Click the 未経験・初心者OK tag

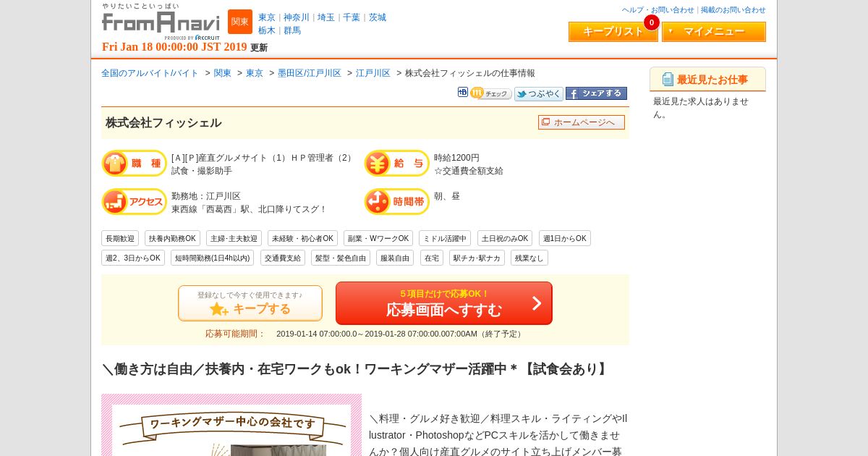tap(303, 238)
